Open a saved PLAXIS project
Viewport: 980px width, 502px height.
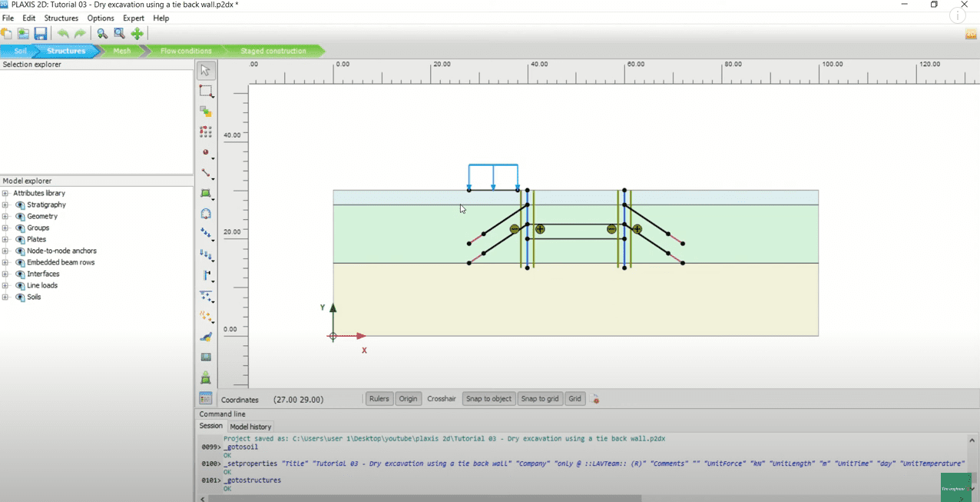point(23,33)
